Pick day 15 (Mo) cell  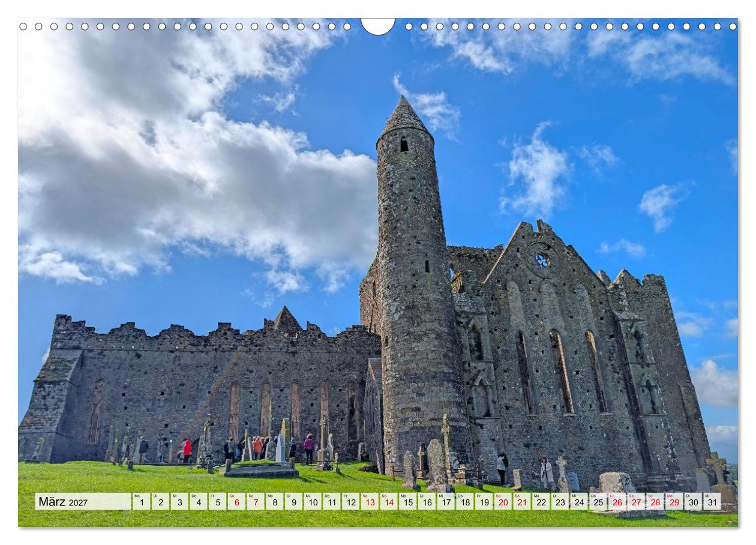coord(408,502)
